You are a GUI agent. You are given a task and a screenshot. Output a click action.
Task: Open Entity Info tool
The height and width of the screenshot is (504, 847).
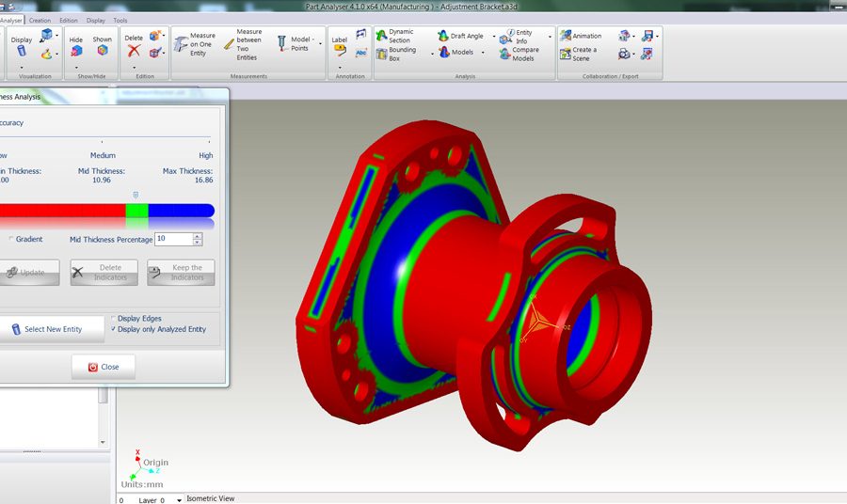516,37
